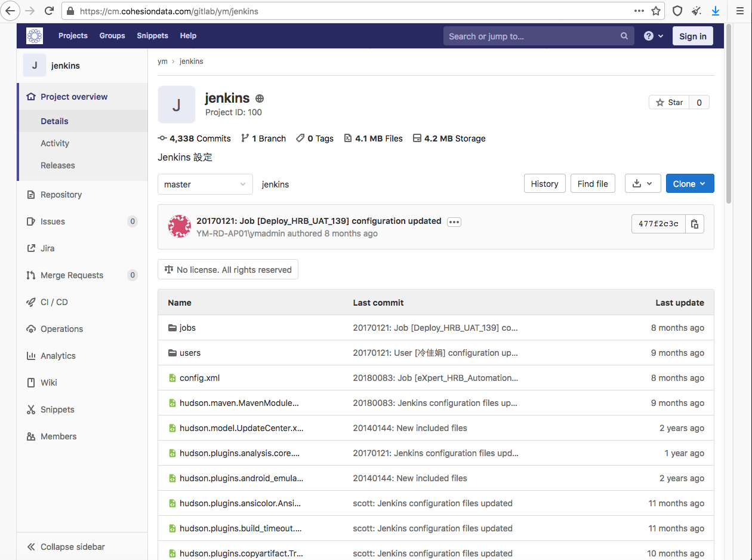Open Activity in the sidebar

tap(82, 143)
